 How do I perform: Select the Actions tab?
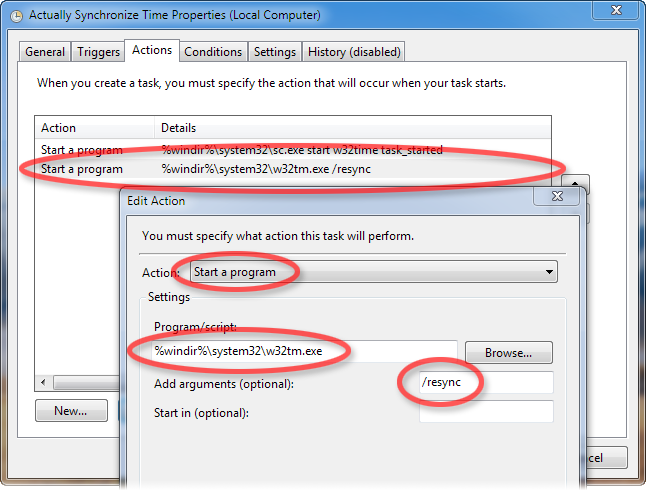point(152,50)
